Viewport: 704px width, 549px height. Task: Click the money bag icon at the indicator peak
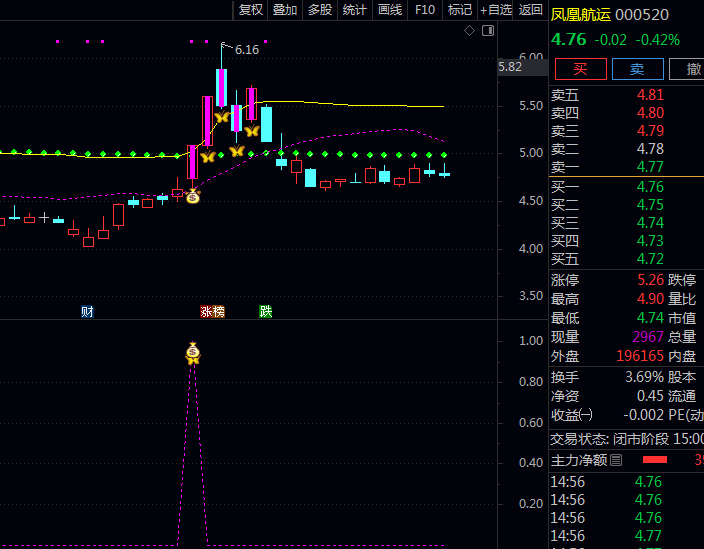coord(193,352)
